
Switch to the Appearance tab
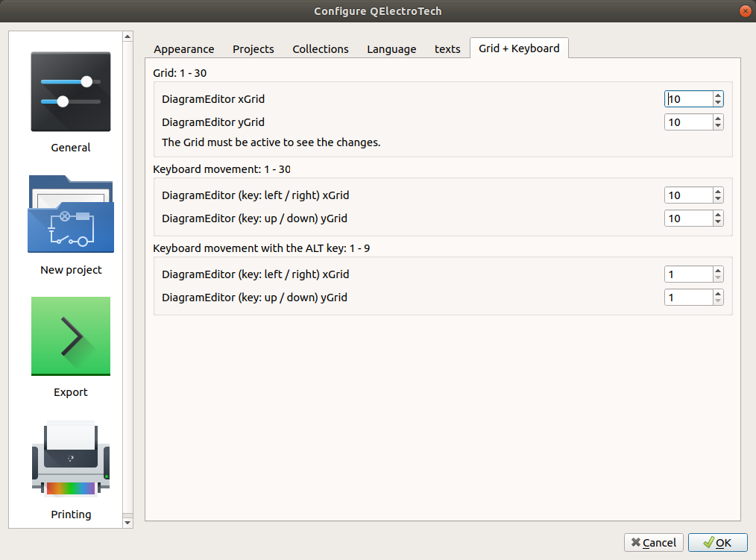(183, 48)
